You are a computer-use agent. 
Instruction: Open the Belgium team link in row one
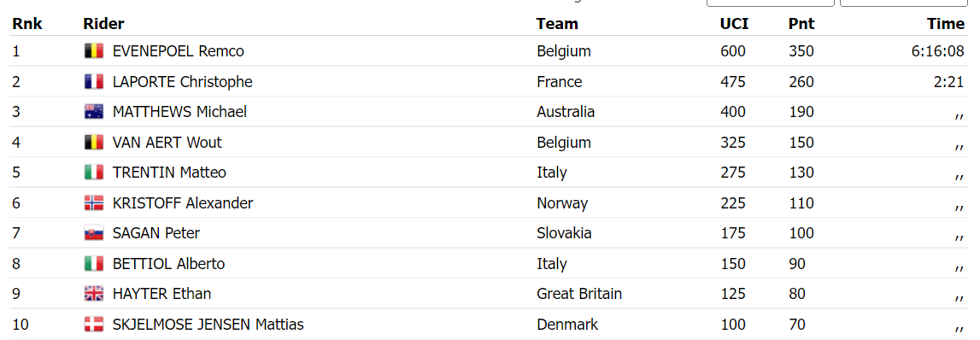[x=564, y=51]
